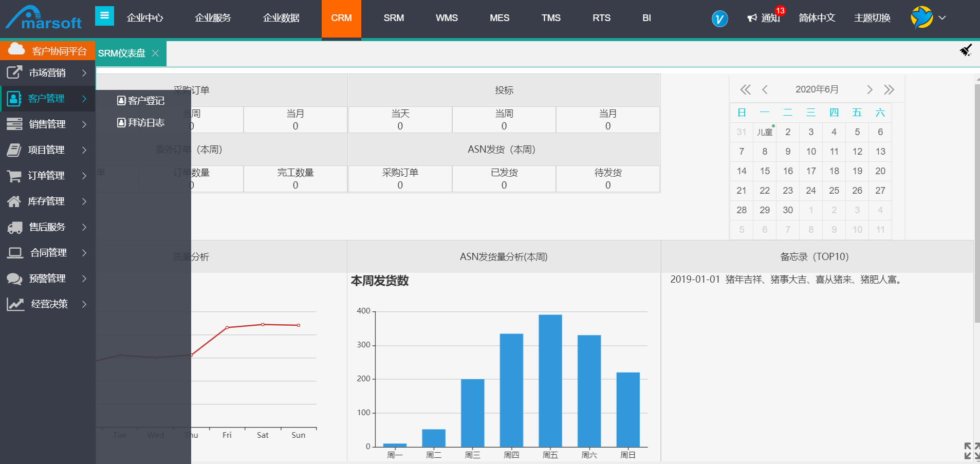Click 主题切换 theme switch
Viewport: 980px width, 464px height.
[872, 18]
